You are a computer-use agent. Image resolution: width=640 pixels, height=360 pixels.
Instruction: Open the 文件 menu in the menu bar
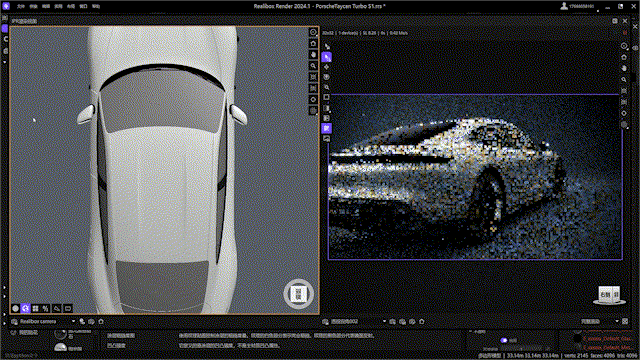click(x=21, y=7)
